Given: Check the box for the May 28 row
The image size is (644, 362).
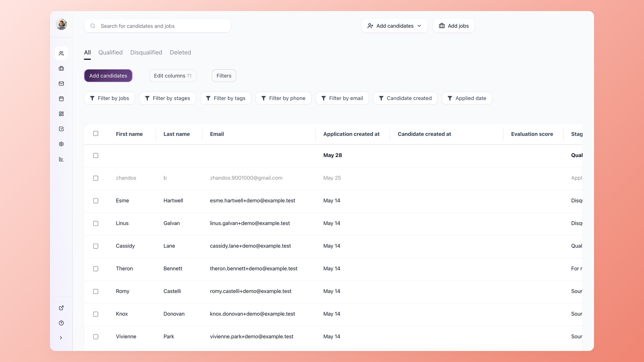Looking at the screenshot, I should tap(96, 156).
